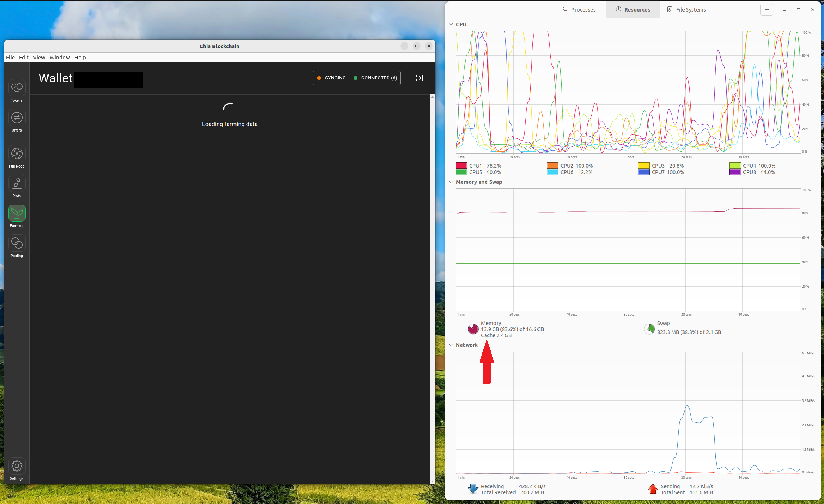Change the CPU2 color swatch
824x504 pixels.
tap(553, 166)
